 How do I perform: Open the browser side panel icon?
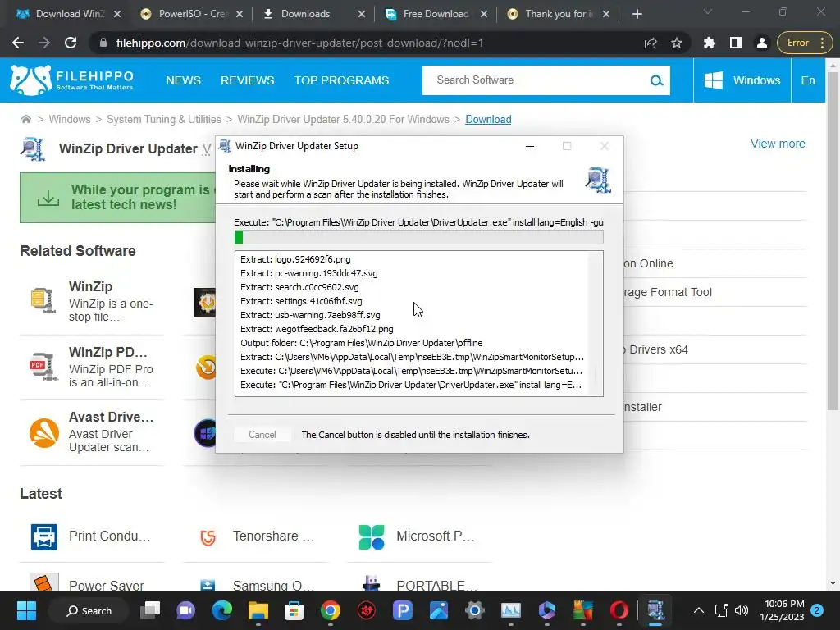[x=736, y=43]
